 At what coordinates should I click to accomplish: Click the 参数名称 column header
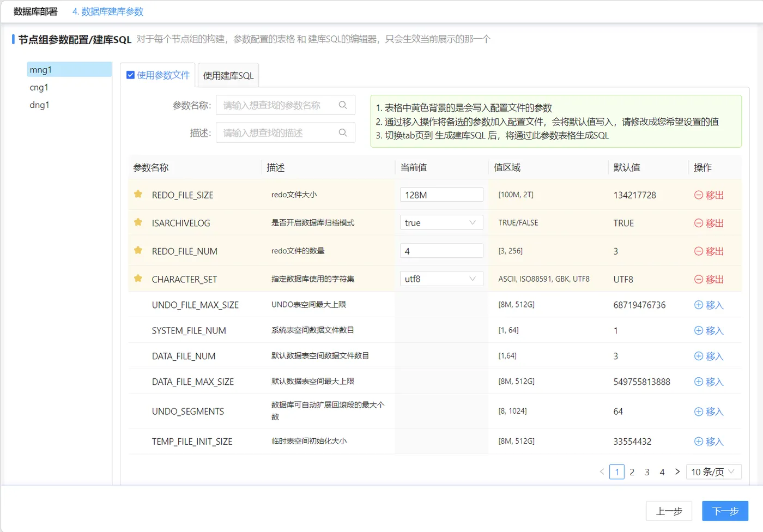click(151, 167)
